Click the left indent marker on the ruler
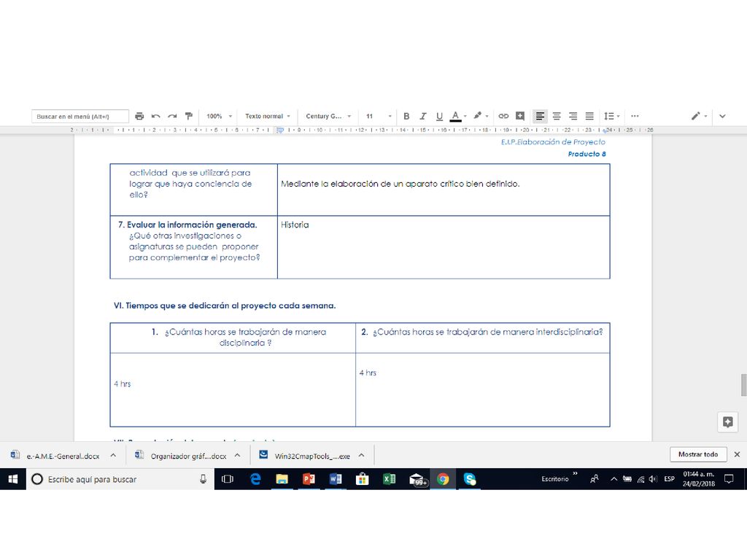Viewport: 747px width, 560px height. click(280, 130)
